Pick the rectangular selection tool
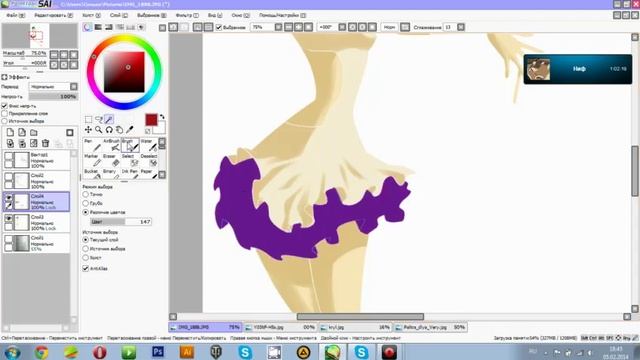 88,119
